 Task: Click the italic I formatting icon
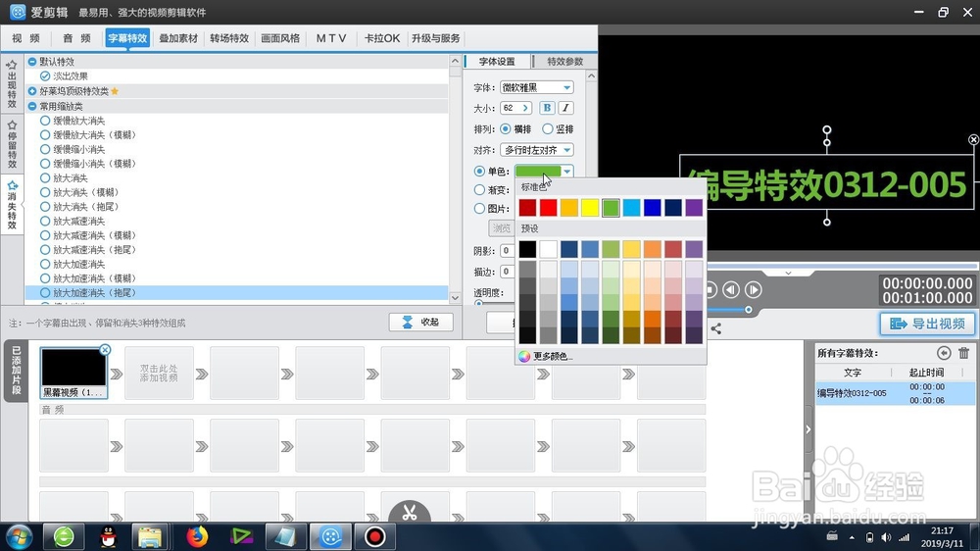click(565, 108)
